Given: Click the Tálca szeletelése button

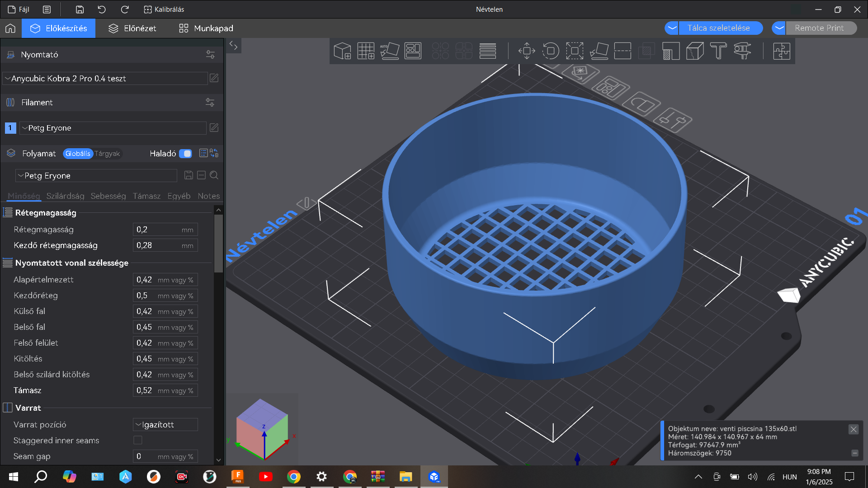Looking at the screenshot, I should (721, 28).
